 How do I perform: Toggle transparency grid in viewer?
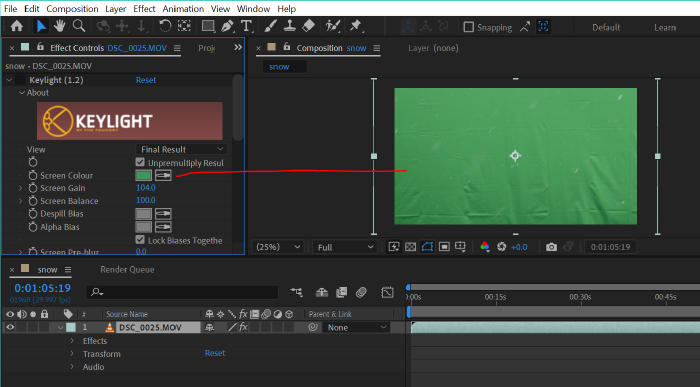[410, 247]
